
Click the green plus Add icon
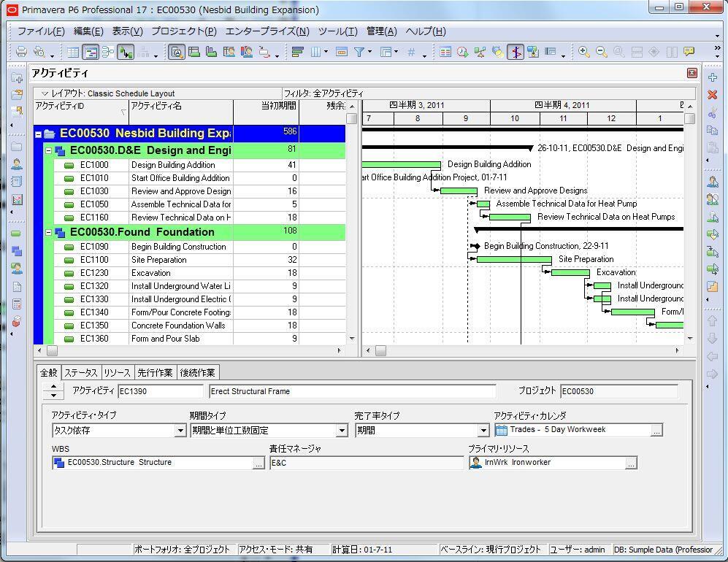coord(712,77)
